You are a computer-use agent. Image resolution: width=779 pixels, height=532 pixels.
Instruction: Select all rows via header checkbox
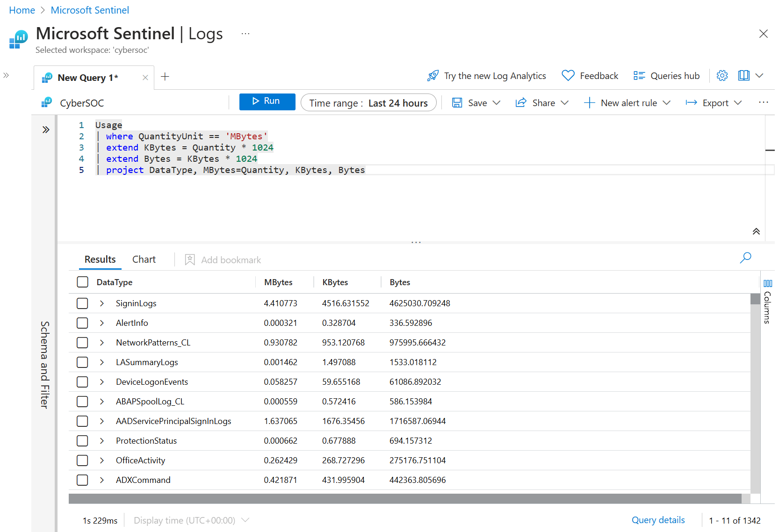click(82, 282)
